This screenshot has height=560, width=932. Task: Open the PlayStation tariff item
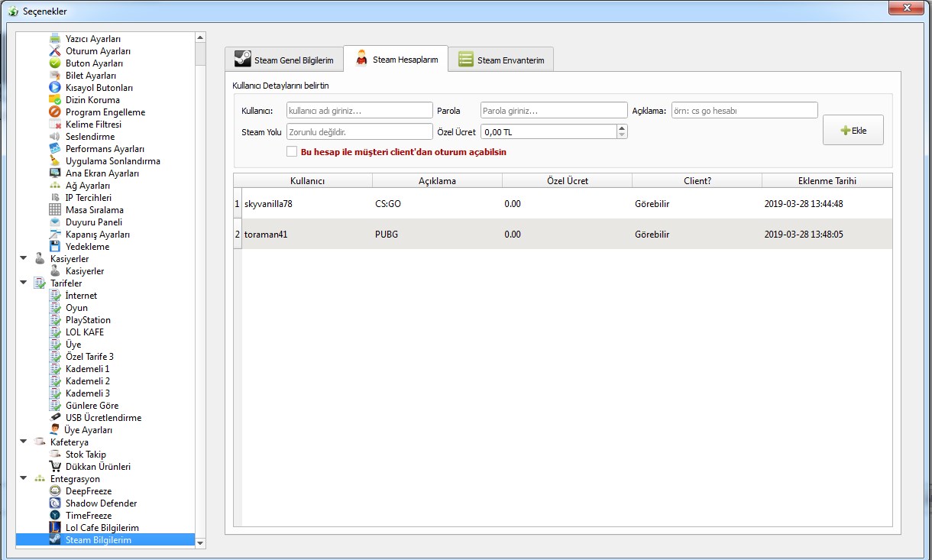coord(88,320)
